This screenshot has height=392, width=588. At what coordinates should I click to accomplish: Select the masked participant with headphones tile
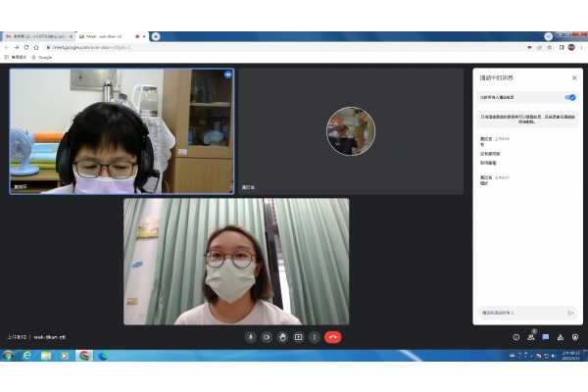coord(122,131)
